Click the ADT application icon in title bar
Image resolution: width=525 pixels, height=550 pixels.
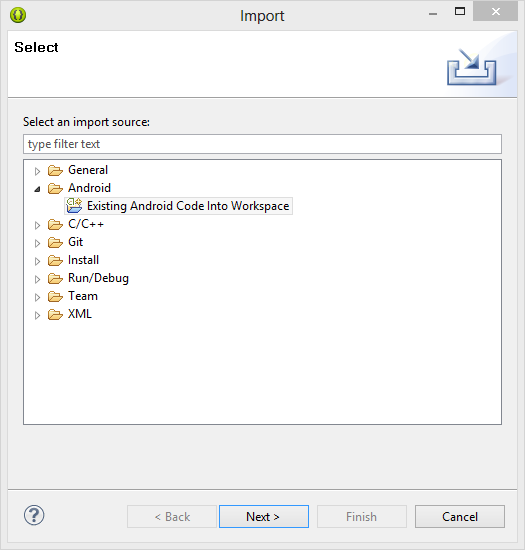click(18, 15)
